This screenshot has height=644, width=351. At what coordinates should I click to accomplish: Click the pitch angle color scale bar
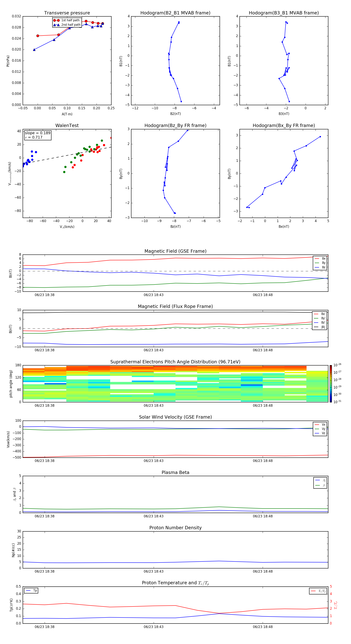coord(331,384)
